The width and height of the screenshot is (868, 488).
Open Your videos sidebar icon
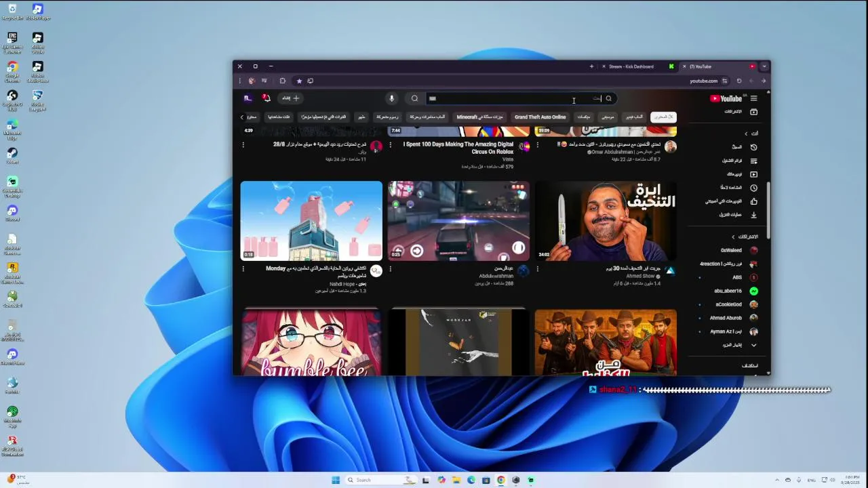753,174
